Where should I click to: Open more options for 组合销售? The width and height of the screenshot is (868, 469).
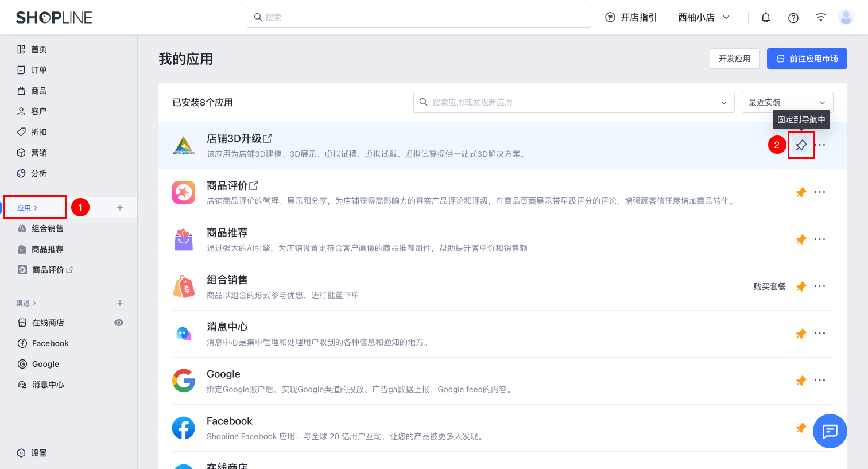tap(820, 286)
